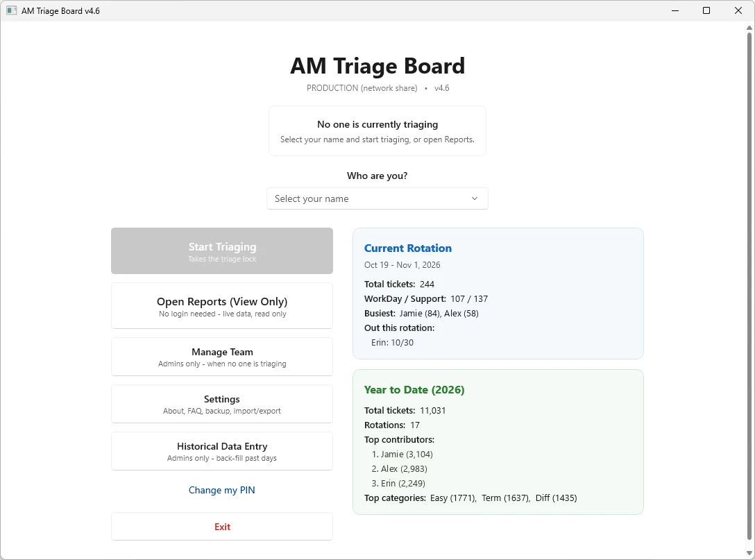Click 'Busiest: Jamie (84), Alex (58)' line
The width and height of the screenshot is (755, 560).
(x=421, y=314)
